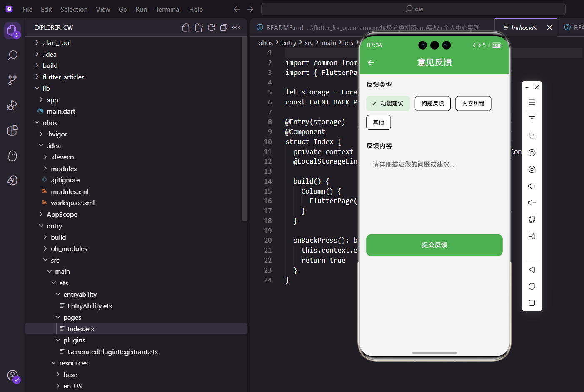Viewport: 584px width, 392px height.
Task: Click the 'qw' command center search box
Action: point(413,9)
